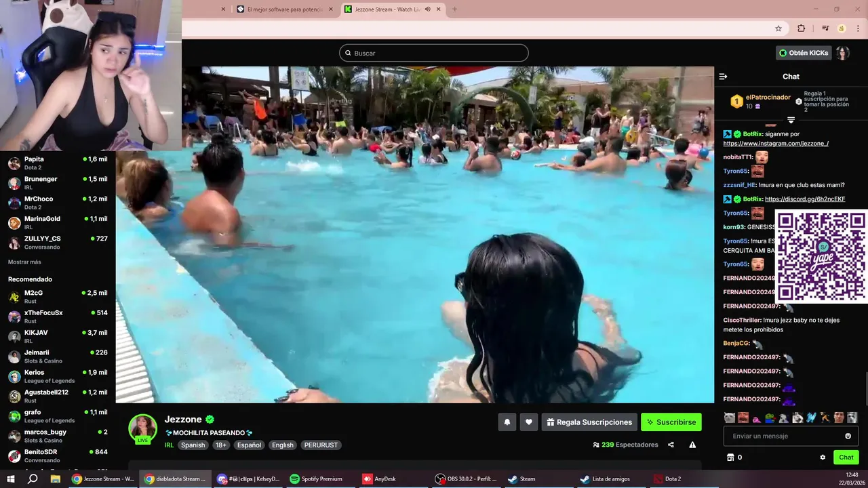This screenshot has height=488, width=868.
Task: Send message with green Chat button
Action: 846,457
